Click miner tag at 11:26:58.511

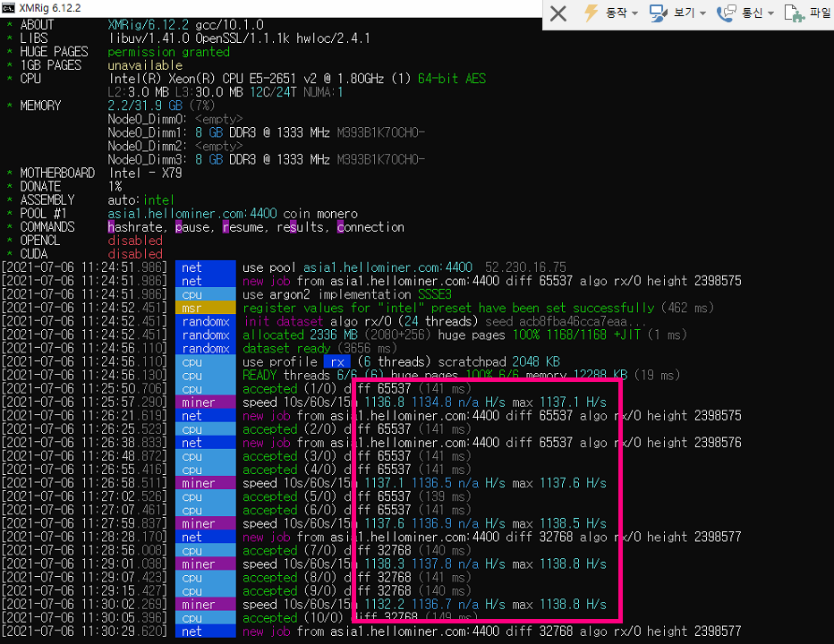tap(205, 483)
